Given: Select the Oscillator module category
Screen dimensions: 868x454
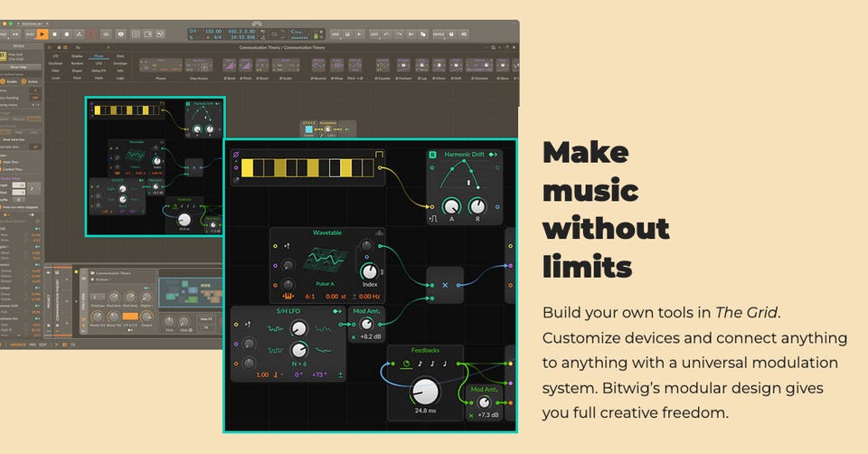Looking at the screenshot, I should click(x=55, y=63).
